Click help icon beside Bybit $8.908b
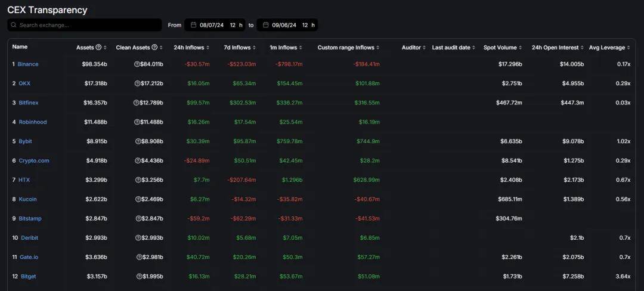This screenshot has width=644, height=291. pos(138,141)
